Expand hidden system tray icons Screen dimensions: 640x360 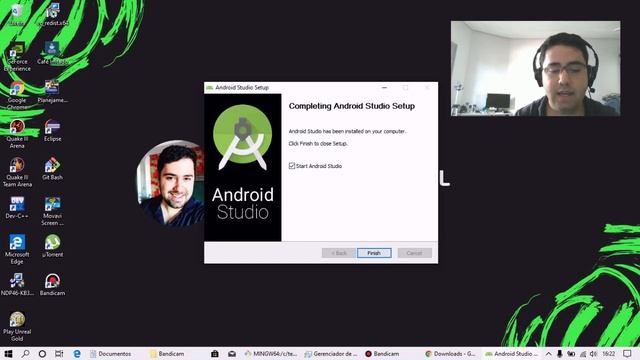coord(548,354)
